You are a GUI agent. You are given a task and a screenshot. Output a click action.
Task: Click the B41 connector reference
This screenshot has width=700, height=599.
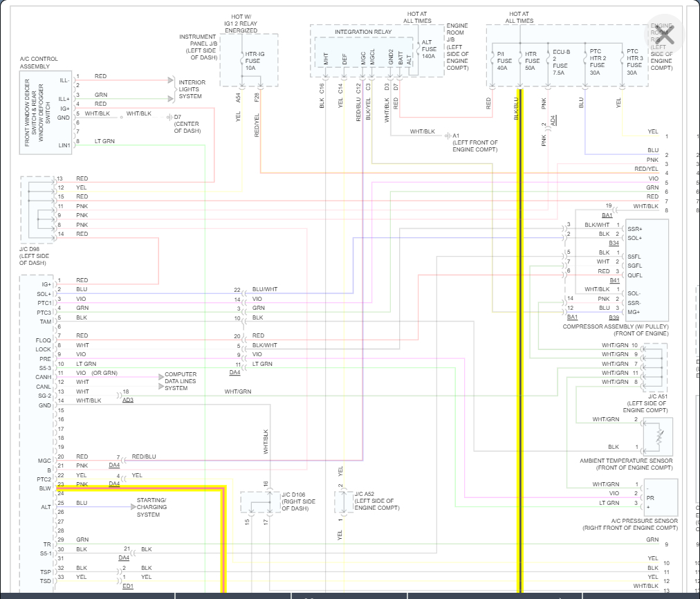(x=614, y=280)
